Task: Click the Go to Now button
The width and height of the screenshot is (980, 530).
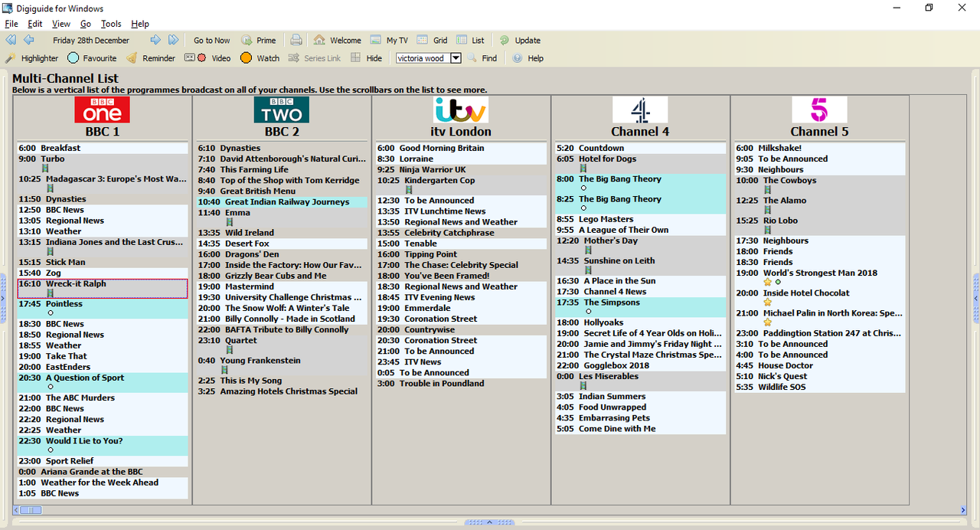Action: (211, 41)
